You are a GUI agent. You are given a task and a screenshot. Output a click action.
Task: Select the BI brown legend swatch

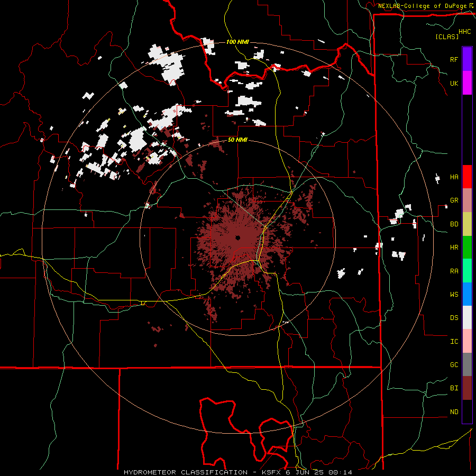pos(467,388)
